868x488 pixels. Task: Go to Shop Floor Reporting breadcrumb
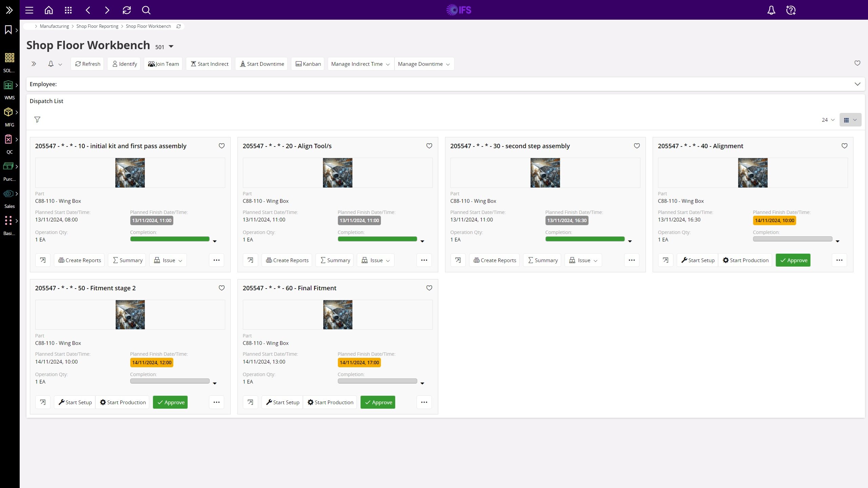pyautogui.click(x=97, y=26)
